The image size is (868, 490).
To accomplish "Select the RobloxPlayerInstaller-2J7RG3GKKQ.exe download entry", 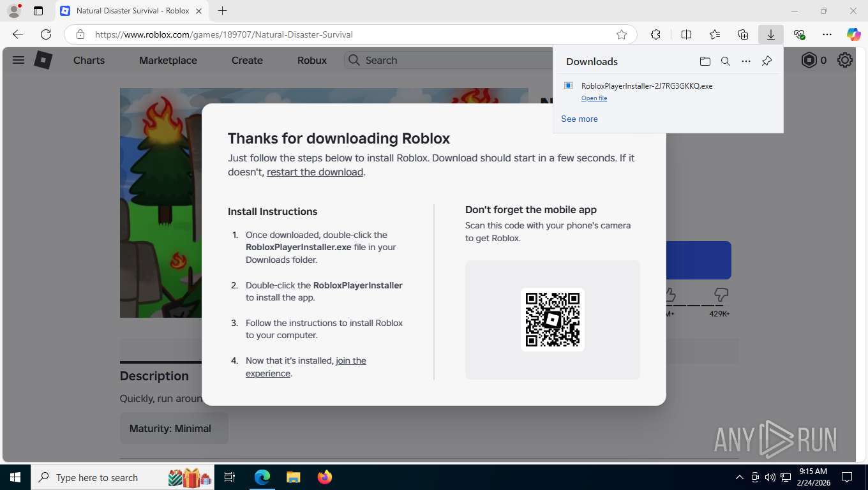I will tap(668, 91).
